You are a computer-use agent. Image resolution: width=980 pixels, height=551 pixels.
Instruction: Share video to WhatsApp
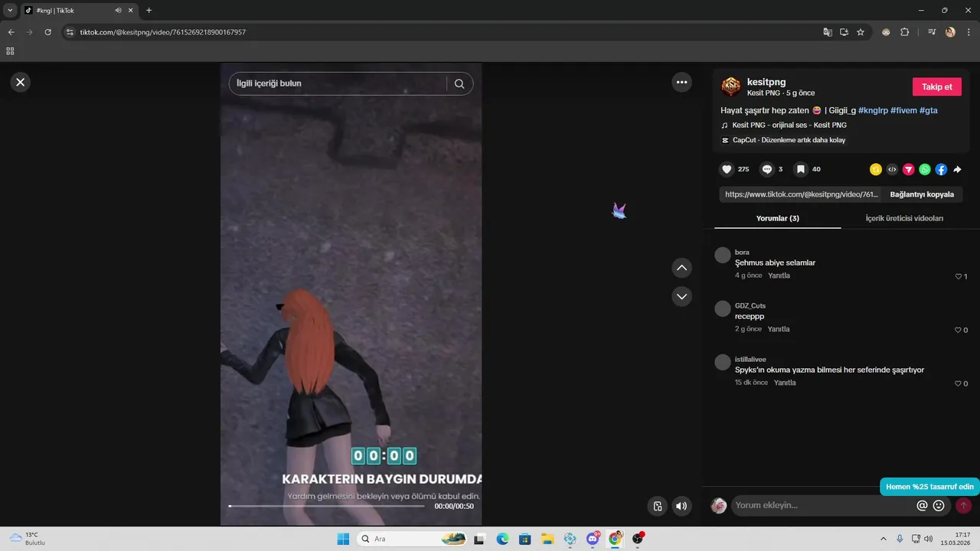925,170
